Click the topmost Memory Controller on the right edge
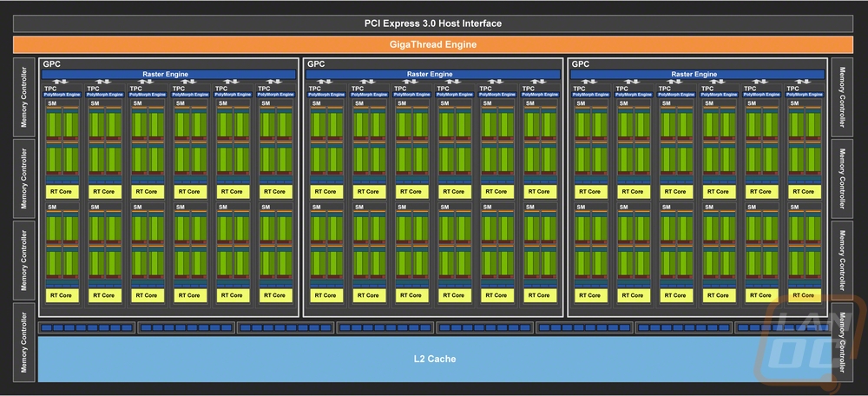 [x=842, y=97]
